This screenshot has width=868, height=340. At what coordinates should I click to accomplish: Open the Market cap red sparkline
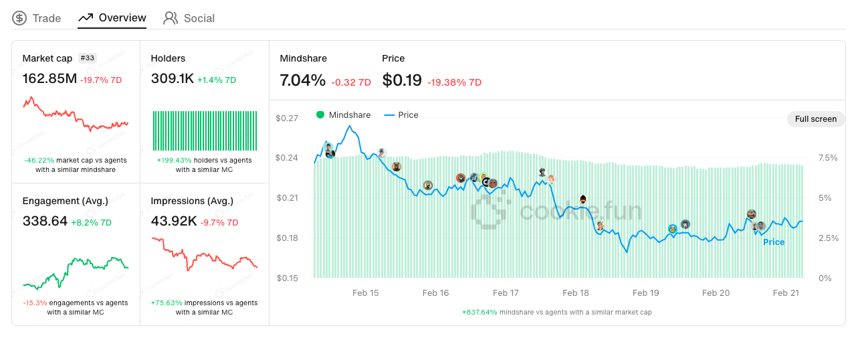coord(76,114)
